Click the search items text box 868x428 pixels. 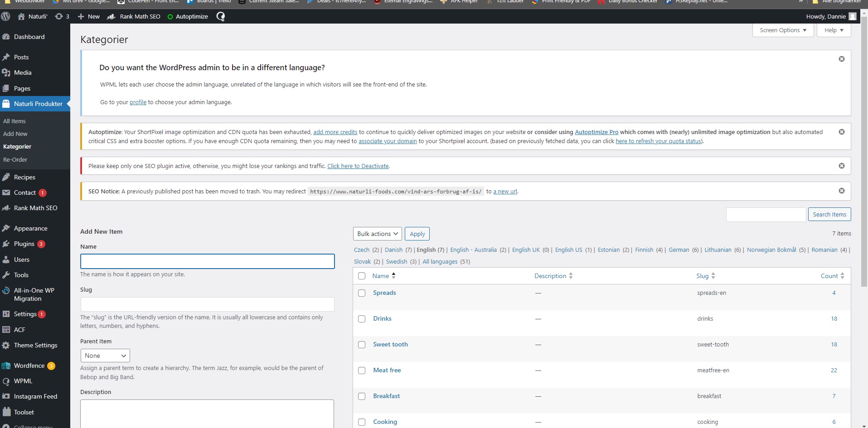766,214
